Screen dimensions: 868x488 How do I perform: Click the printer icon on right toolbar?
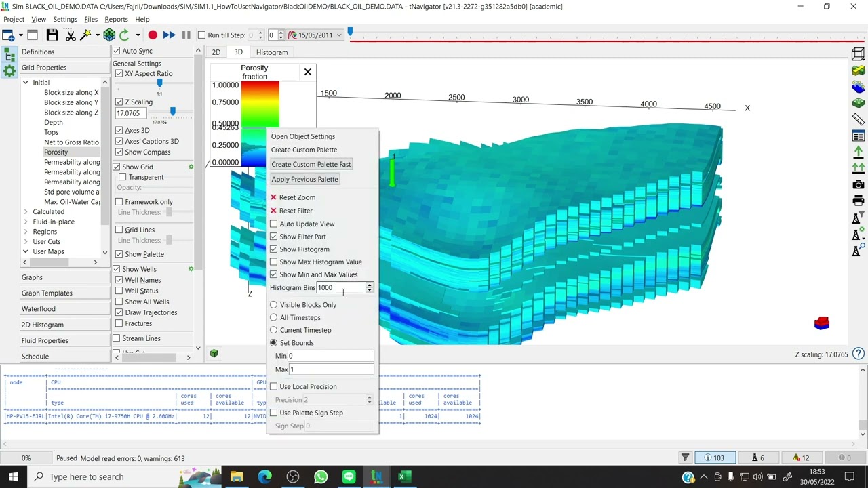[859, 201]
